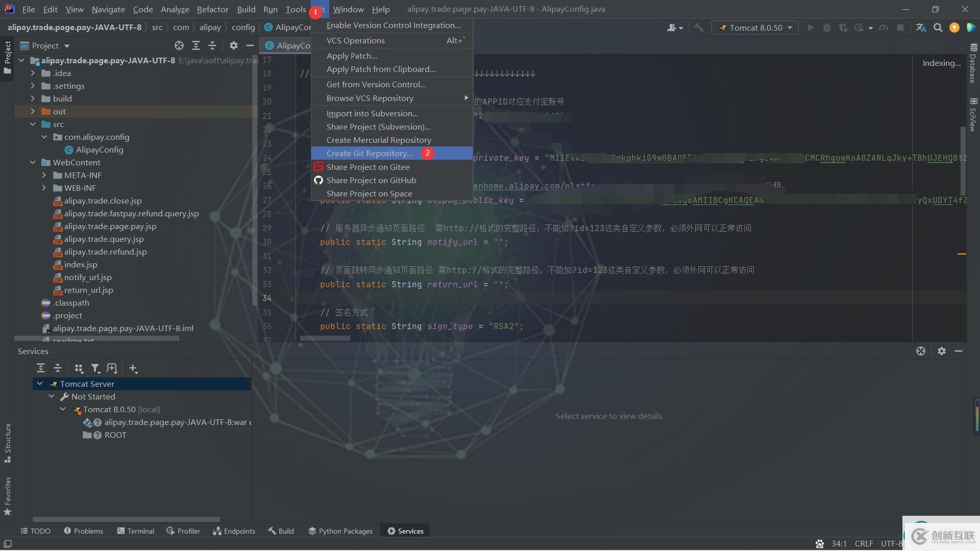Viewport: 980px width, 551px height.
Task: Select ROOT deployment in Services tree
Action: pos(115,435)
